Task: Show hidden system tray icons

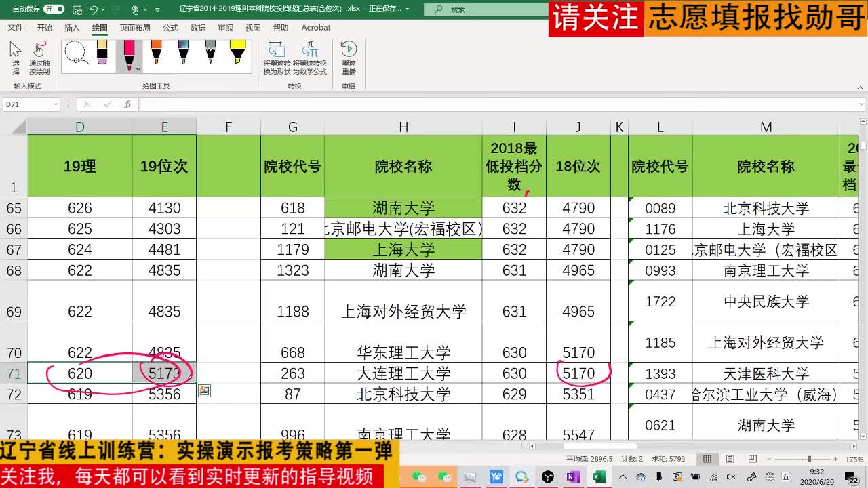Action: [x=623, y=477]
